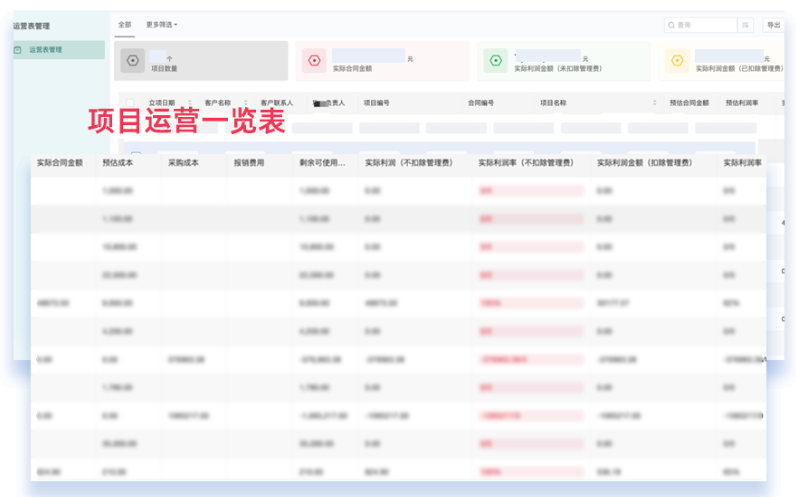Click the sidebar icon beside 运营表管理
The image size is (796, 497).
pos(18,50)
